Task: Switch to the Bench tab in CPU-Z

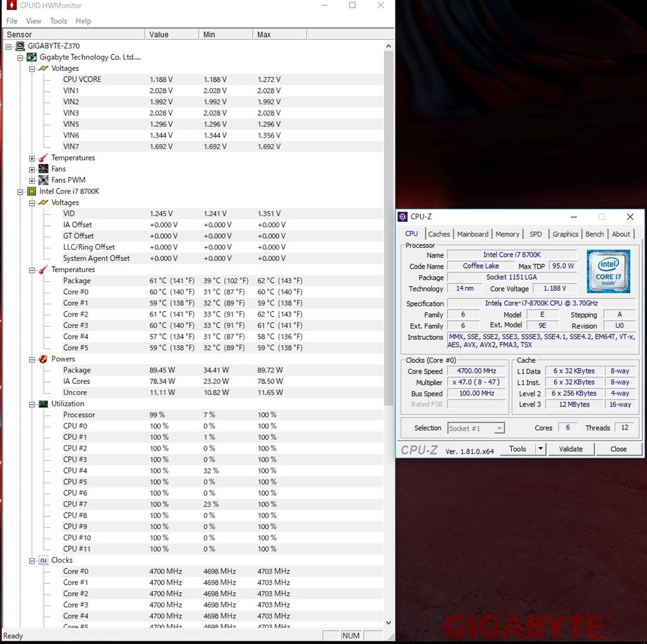Action: (595, 234)
